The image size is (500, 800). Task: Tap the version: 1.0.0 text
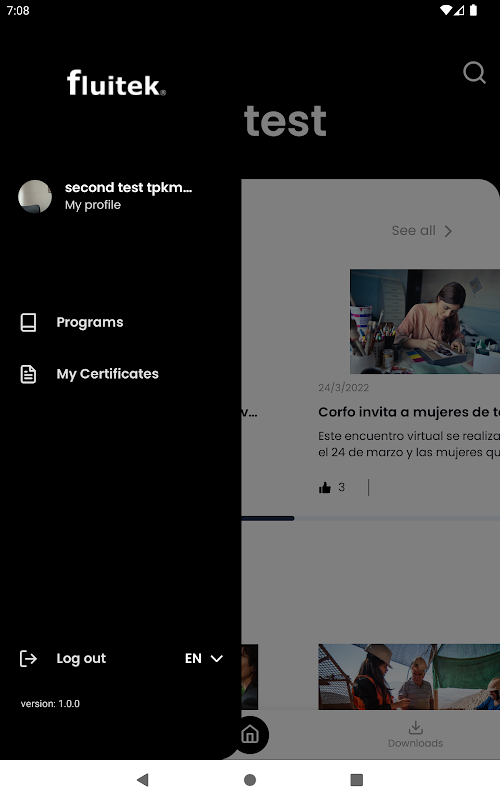[50, 704]
